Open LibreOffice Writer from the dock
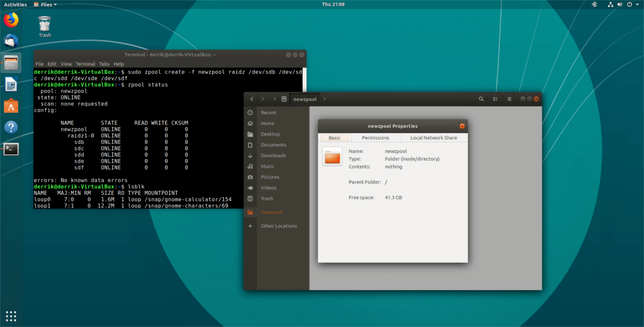644x327 pixels. tap(11, 84)
